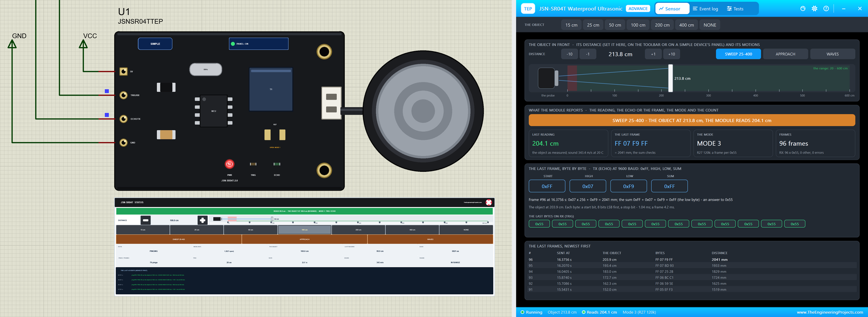Viewport: 868px width, 317px height.
Task: Toggle the SWEEP 25-400 motion
Action: point(738,54)
